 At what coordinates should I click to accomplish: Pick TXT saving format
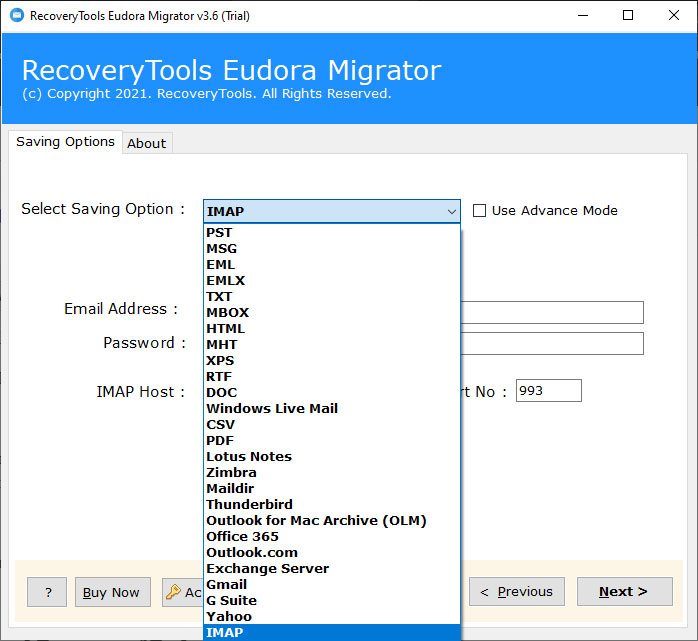[x=332, y=296]
